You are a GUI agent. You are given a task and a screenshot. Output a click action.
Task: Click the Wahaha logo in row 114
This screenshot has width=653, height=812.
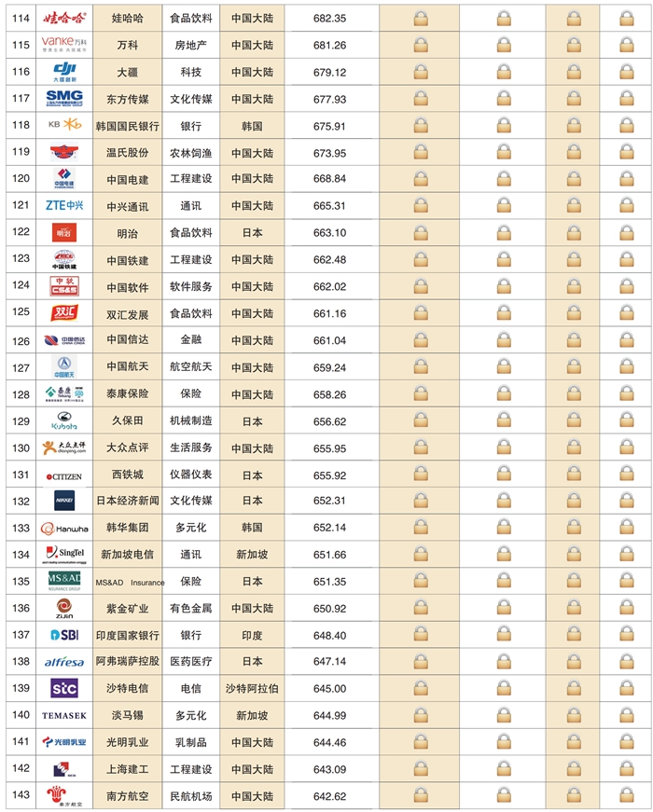pos(64,19)
